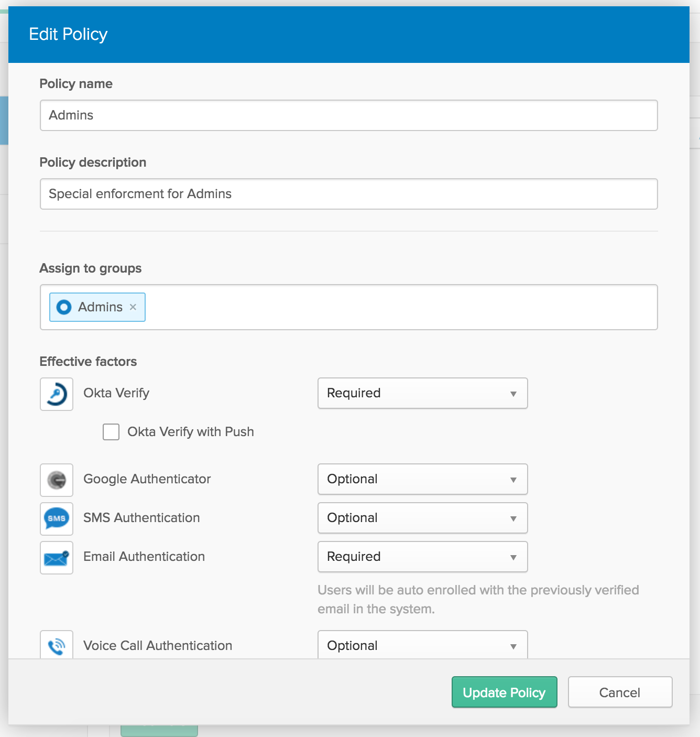
Task: Click the Okta Verify key icon
Action: 57,394
